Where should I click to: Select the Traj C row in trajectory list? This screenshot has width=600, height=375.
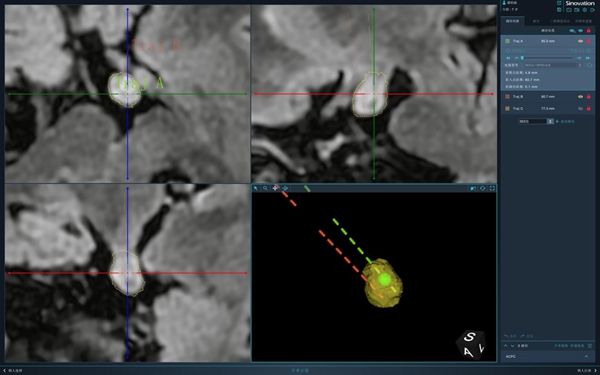click(x=548, y=109)
